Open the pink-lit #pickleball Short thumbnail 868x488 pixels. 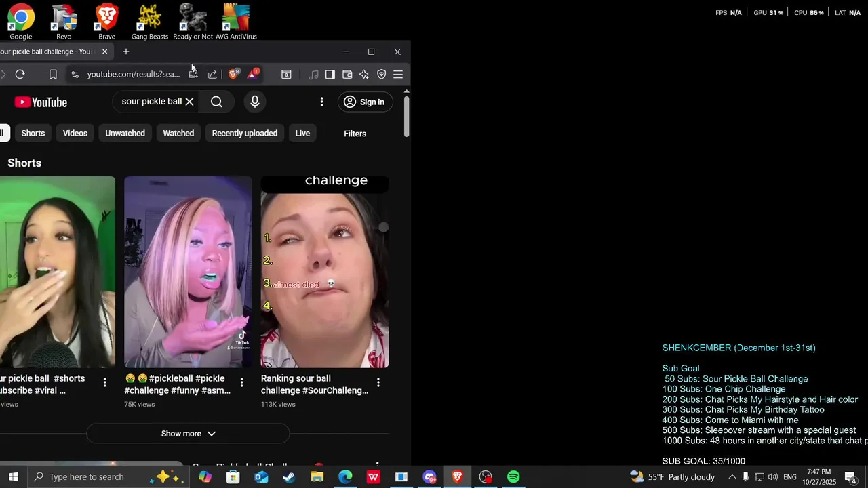coord(188,272)
